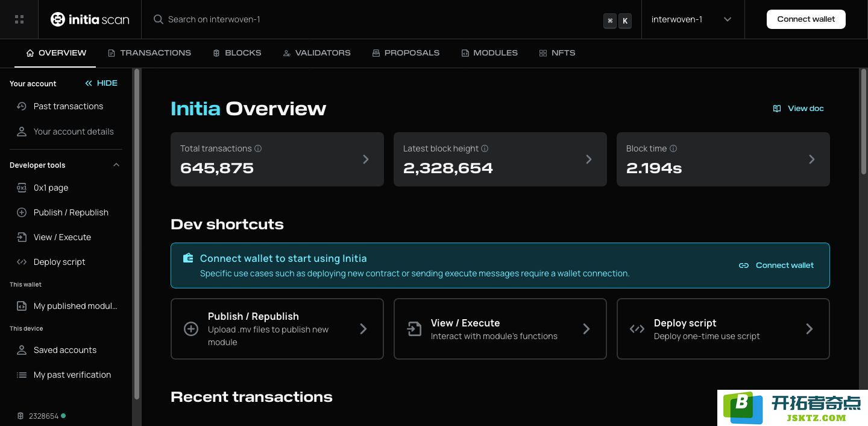
Task: Click the Saved accounts person icon
Action: tap(22, 350)
